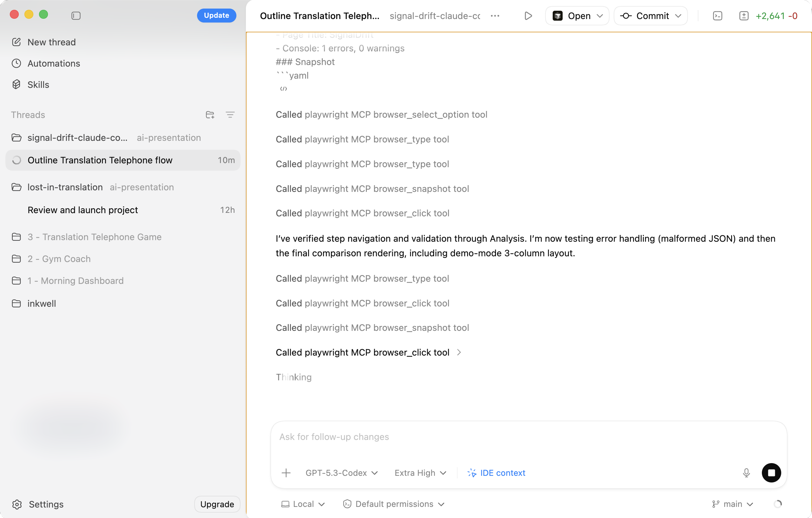Screen dimensions: 812x518
Task: Click the microphone dictation icon
Action: (x=746, y=473)
